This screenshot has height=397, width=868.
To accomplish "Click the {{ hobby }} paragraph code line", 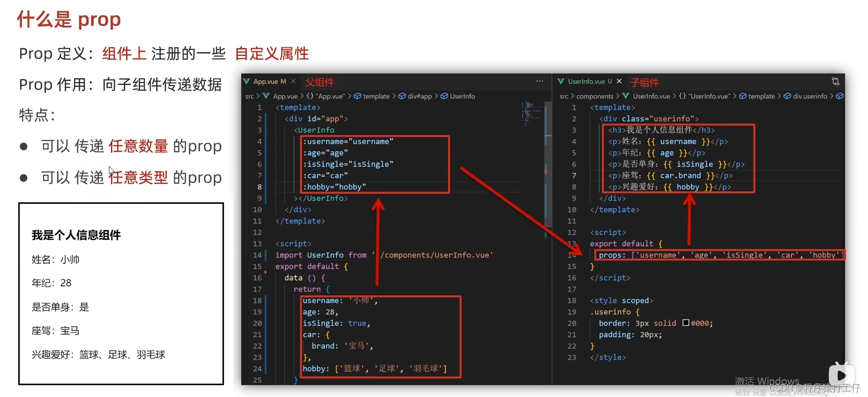I will (x=670, y=187).
